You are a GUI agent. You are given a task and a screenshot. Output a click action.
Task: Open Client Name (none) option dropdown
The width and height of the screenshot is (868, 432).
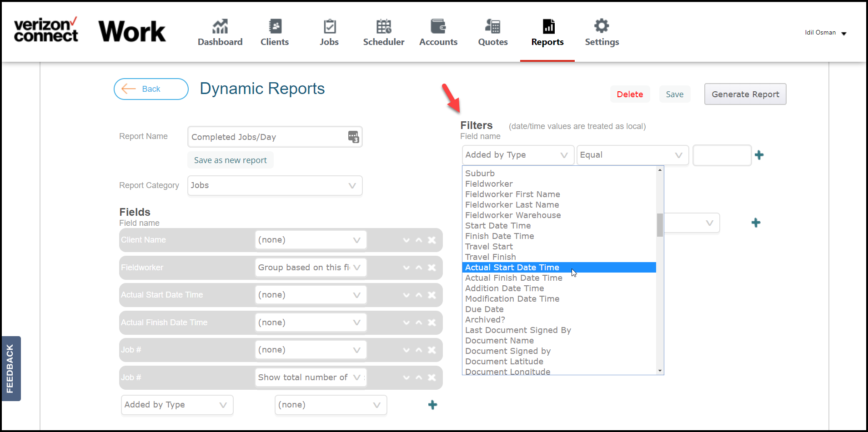pos(311,240)
